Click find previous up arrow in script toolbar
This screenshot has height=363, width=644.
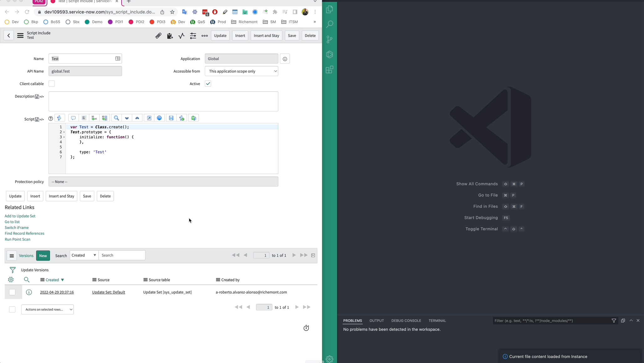(137, 118)
